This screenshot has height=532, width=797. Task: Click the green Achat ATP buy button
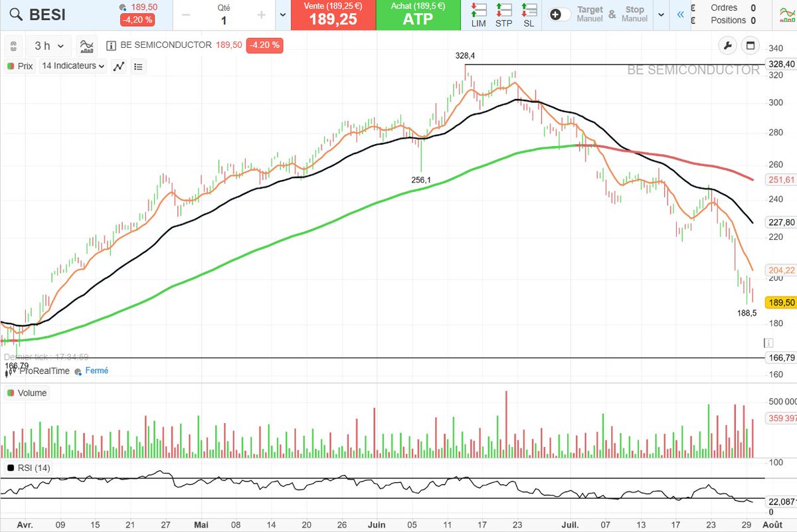click(418, 15)
